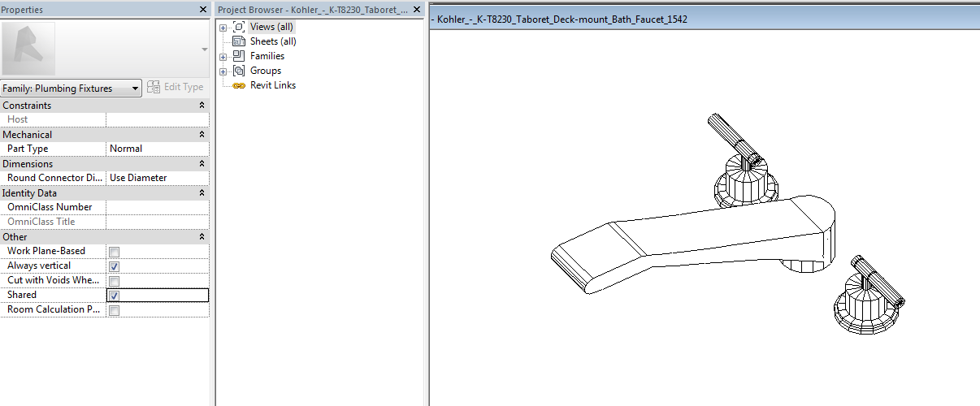This screenshot has height=406, width=980.
Task: Click the OmniClass Number label
Action: click(50, 207)
